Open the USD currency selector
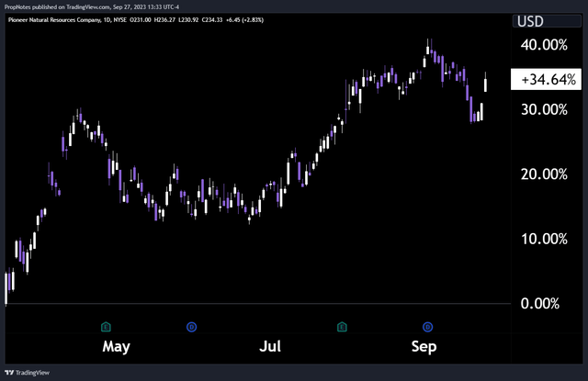This screenshot has width=588, height=381. coord(548,21)
